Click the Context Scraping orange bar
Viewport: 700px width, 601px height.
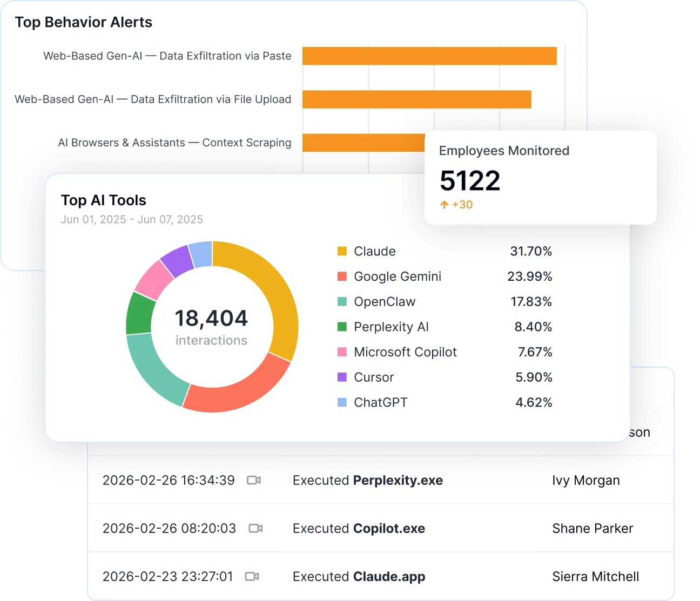tap(364, 143)
